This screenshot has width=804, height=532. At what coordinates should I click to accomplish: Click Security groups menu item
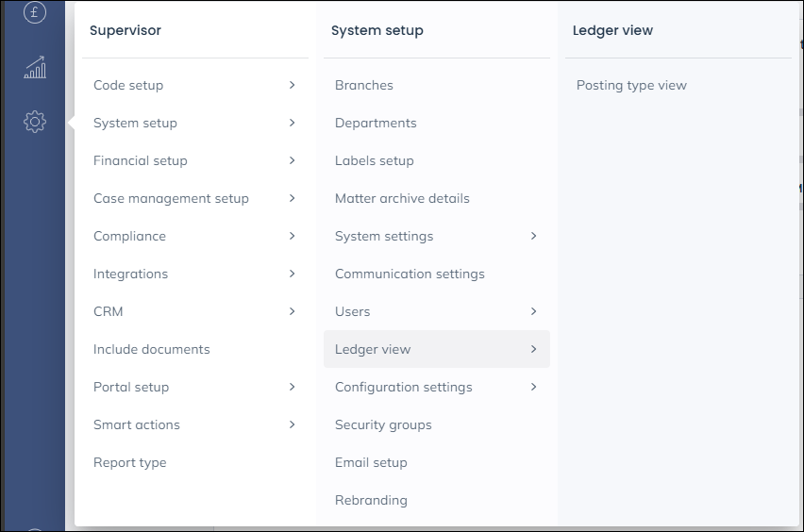pos(383,424)
